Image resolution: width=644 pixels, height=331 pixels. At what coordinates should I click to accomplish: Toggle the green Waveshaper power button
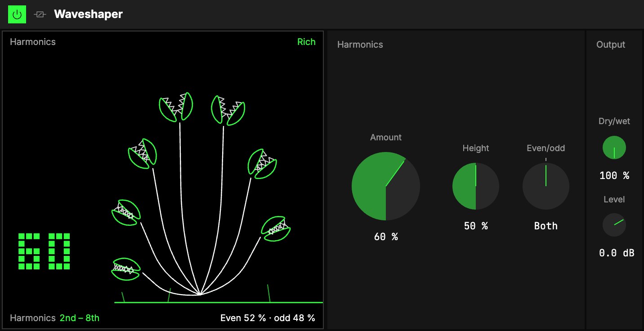tap(17, 14)
